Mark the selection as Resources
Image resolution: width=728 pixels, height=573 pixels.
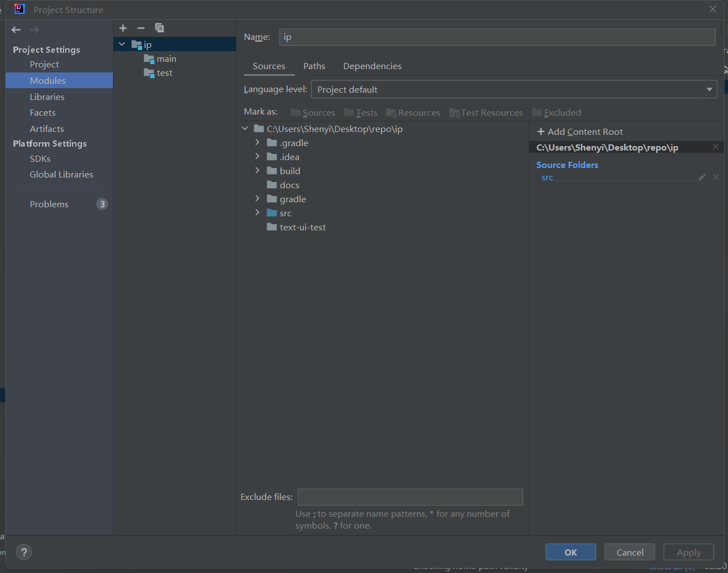tap(413, 112)
